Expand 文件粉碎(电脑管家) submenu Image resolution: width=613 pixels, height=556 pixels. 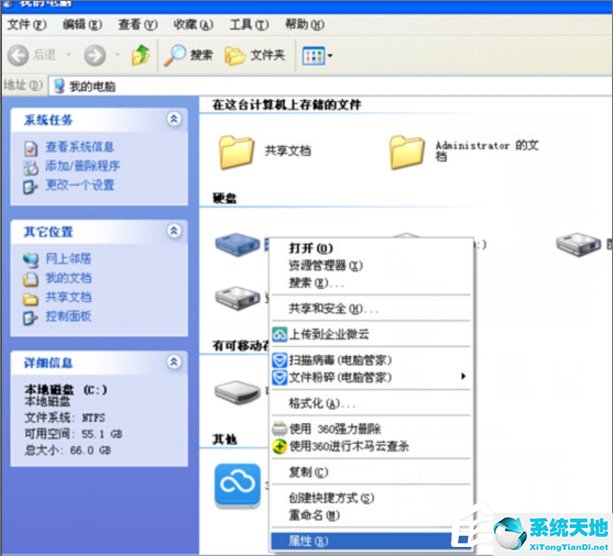pyautogui.click(x=371, y=377)
